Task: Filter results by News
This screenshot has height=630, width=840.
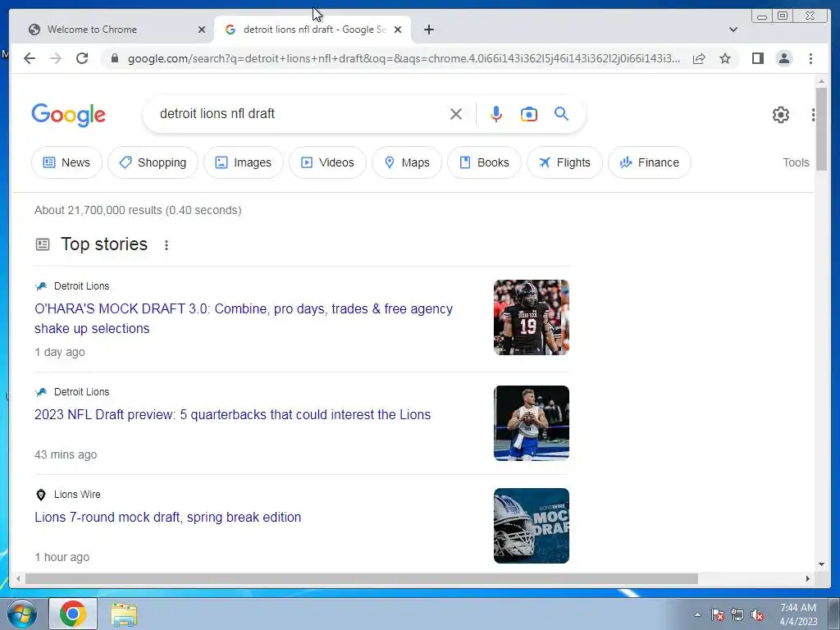Action: pyautogui.click(x=66, y=162)
